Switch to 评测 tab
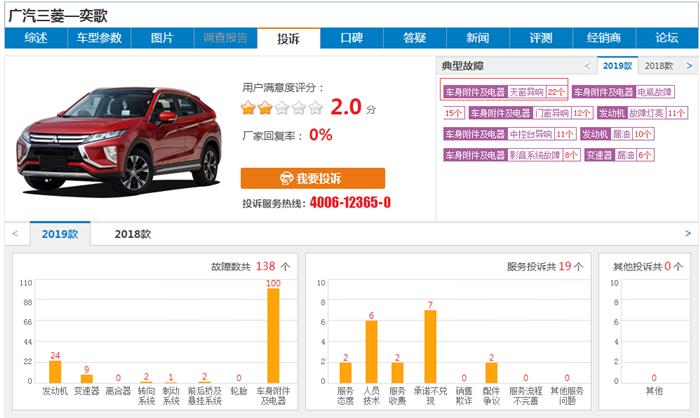700x418 pixels. point(541,38)
